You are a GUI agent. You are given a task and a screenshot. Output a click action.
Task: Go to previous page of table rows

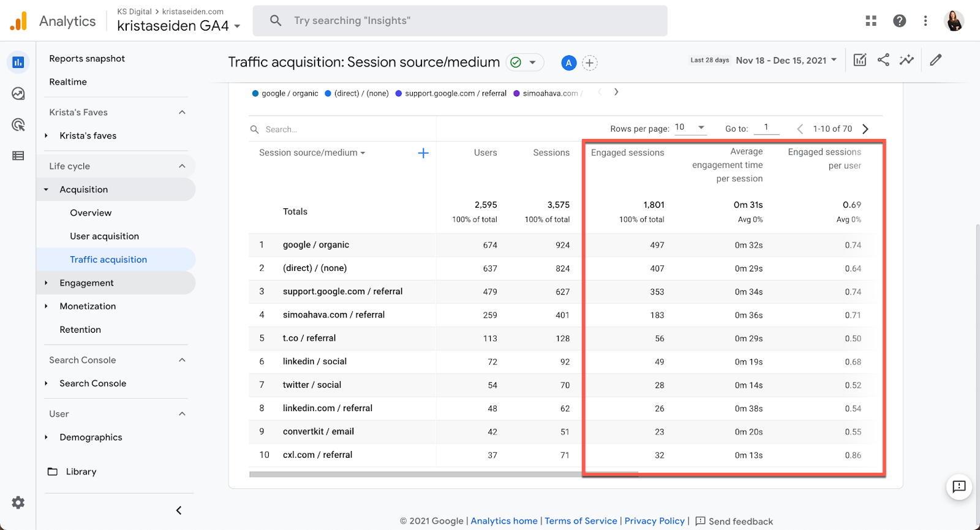[x=800, y=129]
